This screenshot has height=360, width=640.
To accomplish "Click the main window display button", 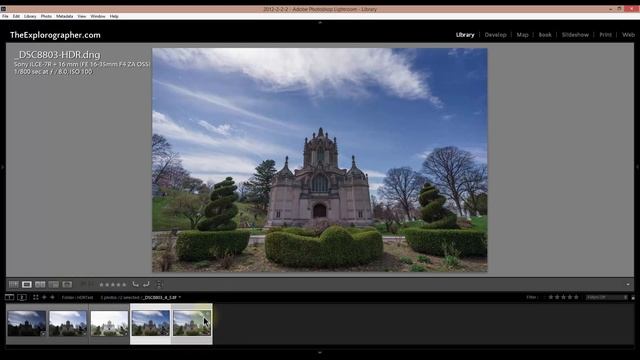I will click(x=9, y=297).
